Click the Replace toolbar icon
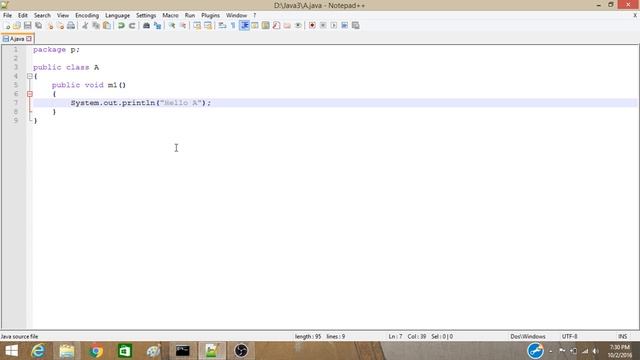Viewport: 640px width, 360px height. click(157, 26)
